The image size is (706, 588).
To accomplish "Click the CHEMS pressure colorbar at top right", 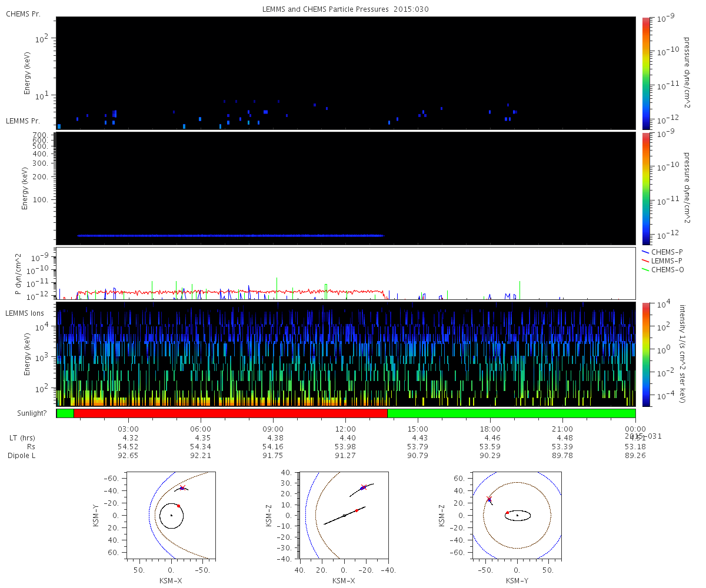I will pyautogui.click(x=646, y=73).
